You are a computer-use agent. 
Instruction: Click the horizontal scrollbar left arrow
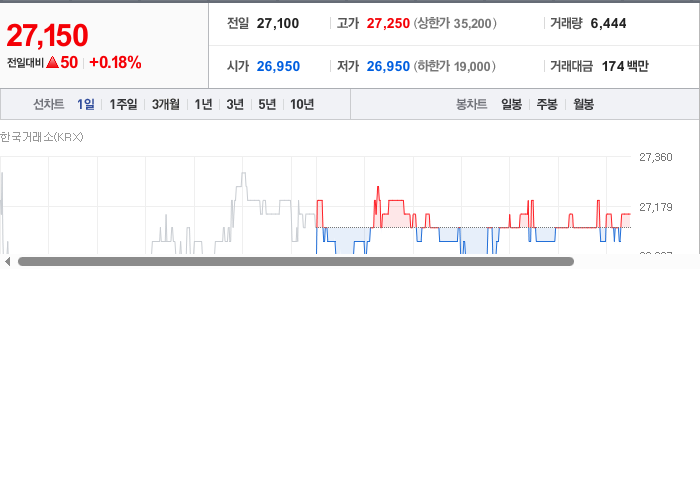(x=7, y=262)
